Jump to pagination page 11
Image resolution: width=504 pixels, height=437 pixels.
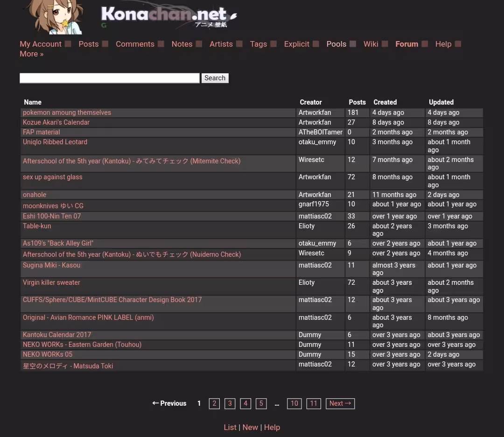point(314,403)
